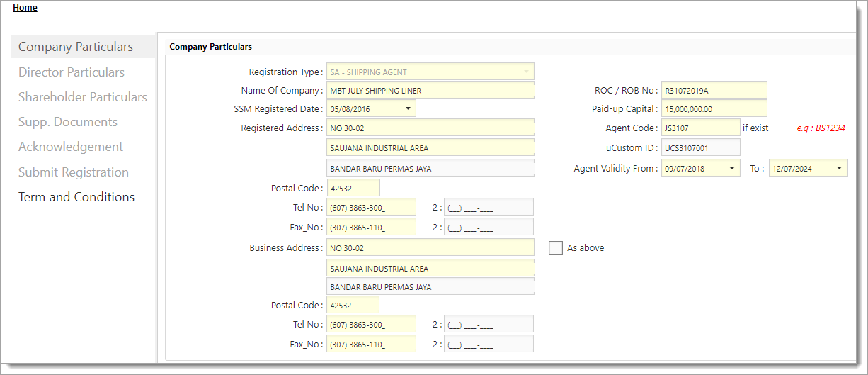Go to Acknowledgement section
Screen dimensions: 868x375
pyautogui.click(x=71, y=147)
